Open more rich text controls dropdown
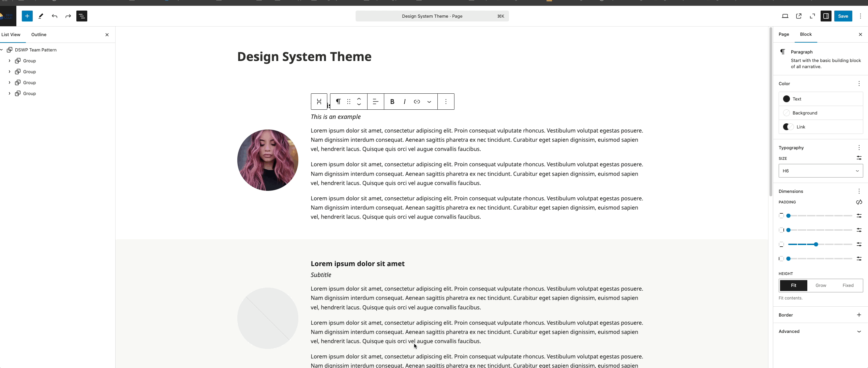 click(x=429, y=102)
